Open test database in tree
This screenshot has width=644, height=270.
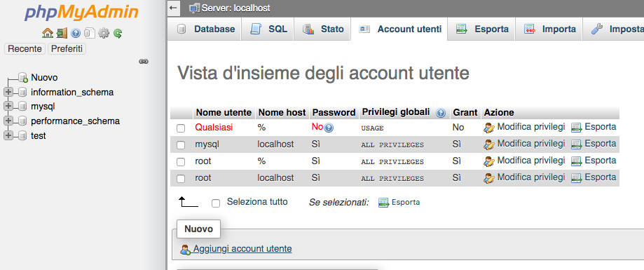tap(39, 135)
